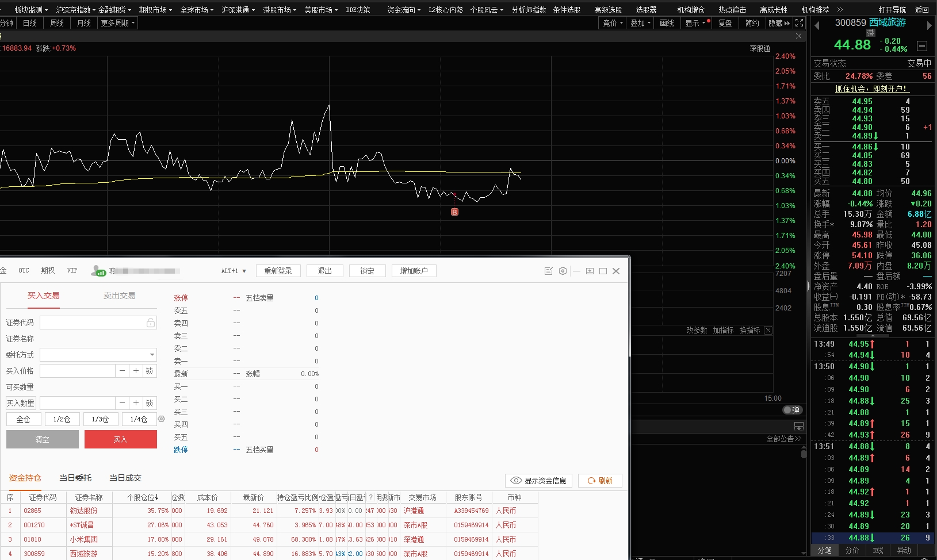Screen dimensions: 937x560
Task: Open the 全部公告>> link
Action: pos(783,439)
